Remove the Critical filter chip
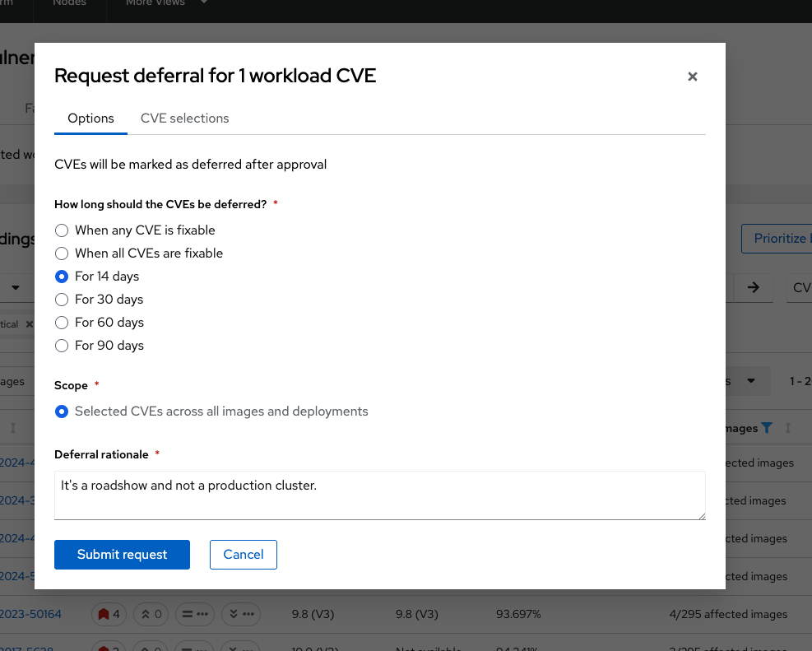The image size is (812, 651). point(30,324)
